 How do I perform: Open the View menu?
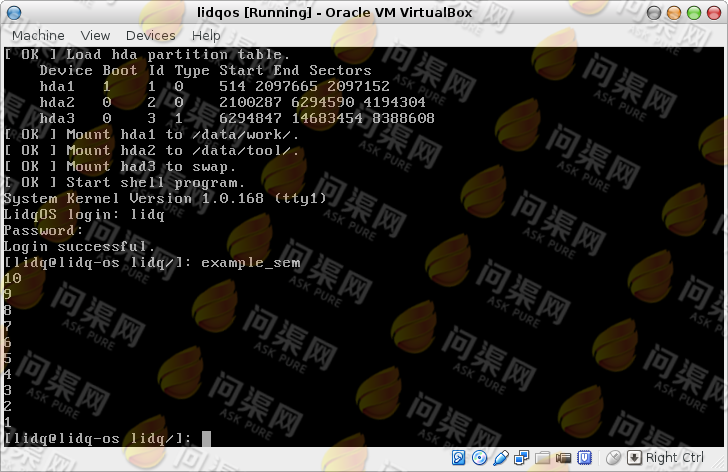(x=95, y=35)
